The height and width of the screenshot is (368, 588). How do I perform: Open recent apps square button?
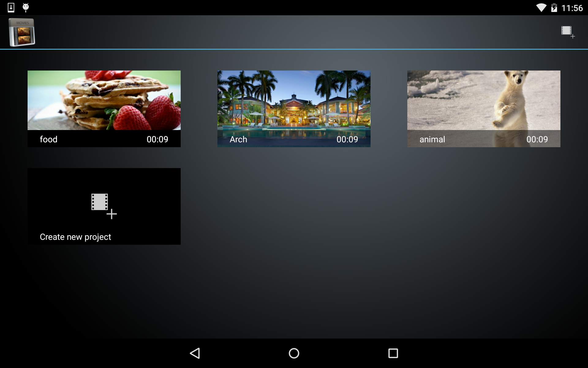(x=393, y=353)
